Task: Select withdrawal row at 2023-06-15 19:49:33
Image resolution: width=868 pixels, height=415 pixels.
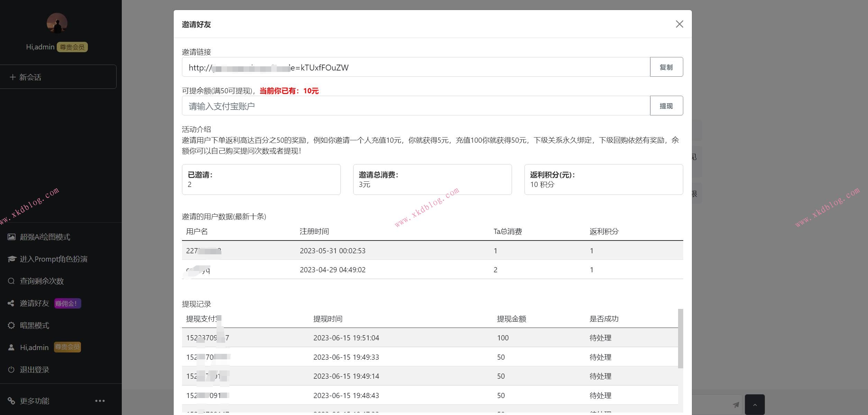Action: point(430,357)
